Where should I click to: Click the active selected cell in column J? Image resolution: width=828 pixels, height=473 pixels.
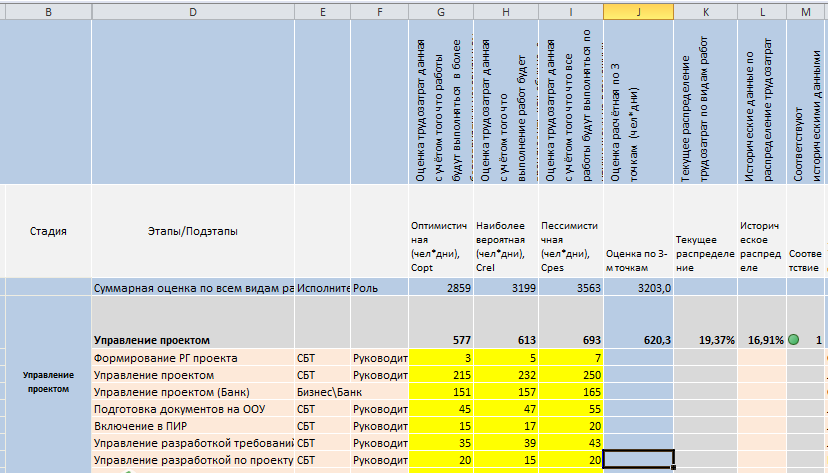[x=638, y=459]
